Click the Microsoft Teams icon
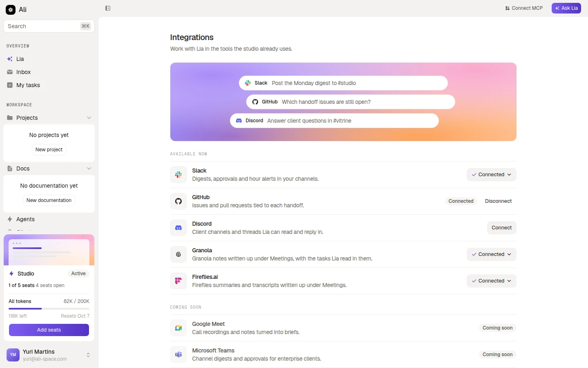This screenshot has width=588, height=368. (178, 355)
